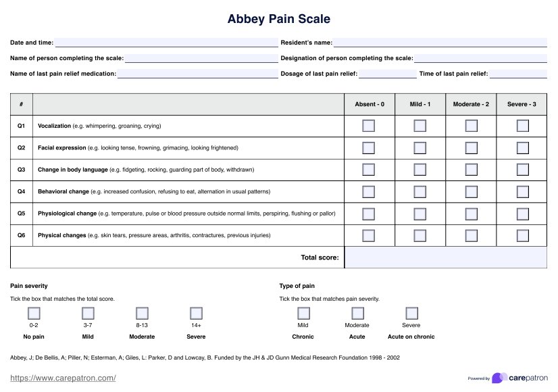Check the 3-7 Mild pain severity box
This screenshot has height=392, width=558.
(88, 313)
